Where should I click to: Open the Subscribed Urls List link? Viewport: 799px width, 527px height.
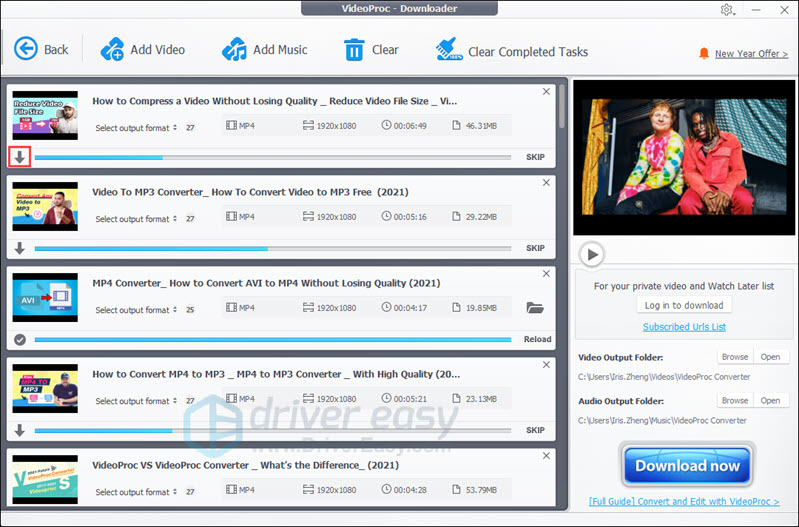684,327
